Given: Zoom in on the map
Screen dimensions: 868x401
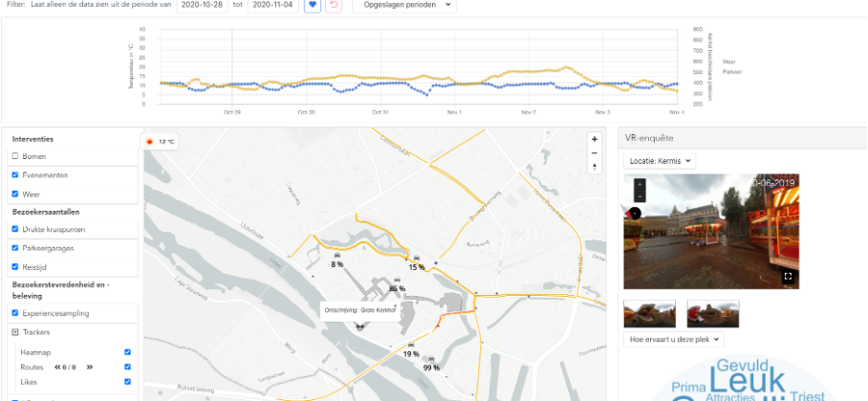Looking at the screenshot, I should 594,139.
